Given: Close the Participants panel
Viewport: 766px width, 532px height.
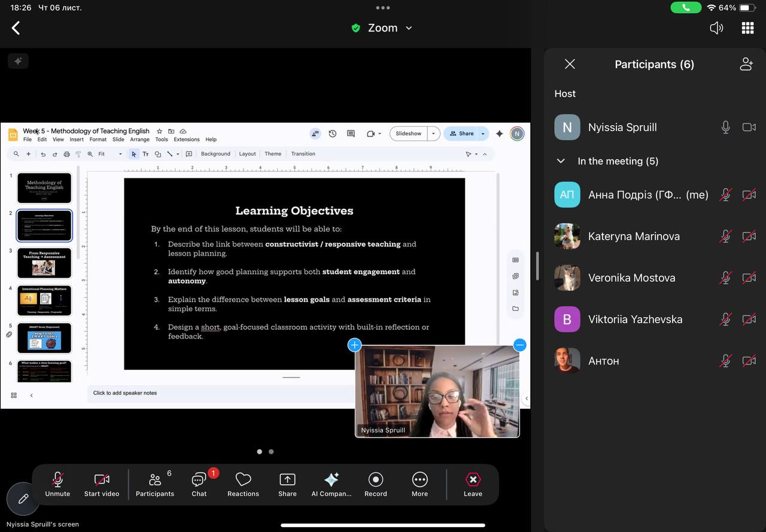Looking at the screenshot, I should tap(570, 64).
